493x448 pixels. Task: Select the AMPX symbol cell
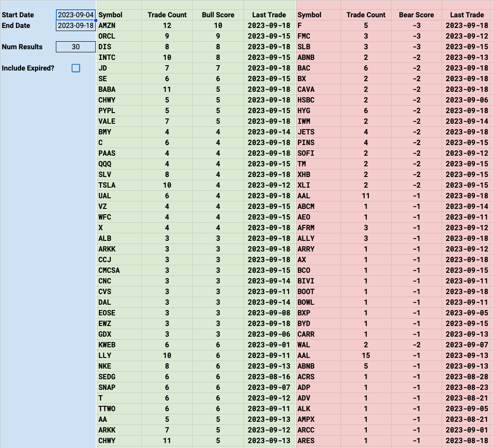318,419
